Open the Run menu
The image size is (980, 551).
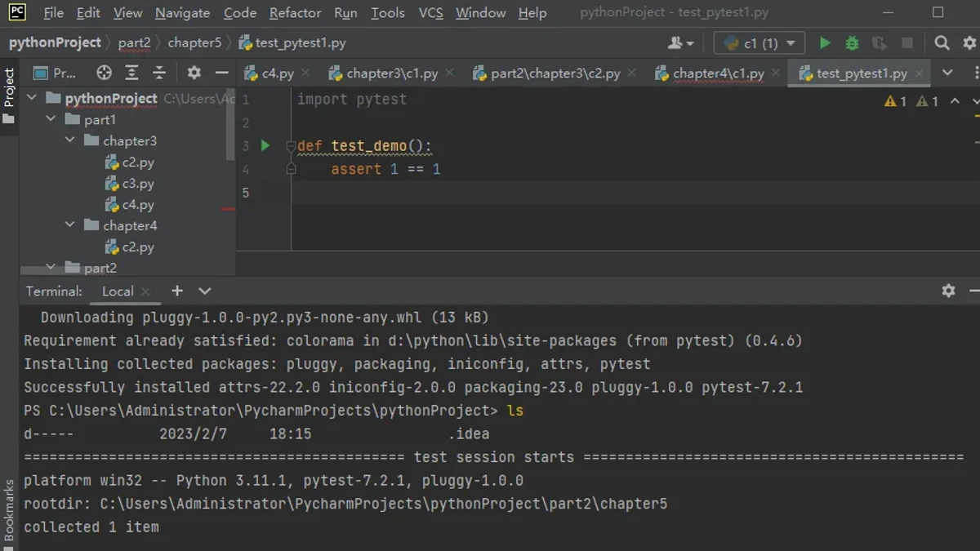(345, 13)
